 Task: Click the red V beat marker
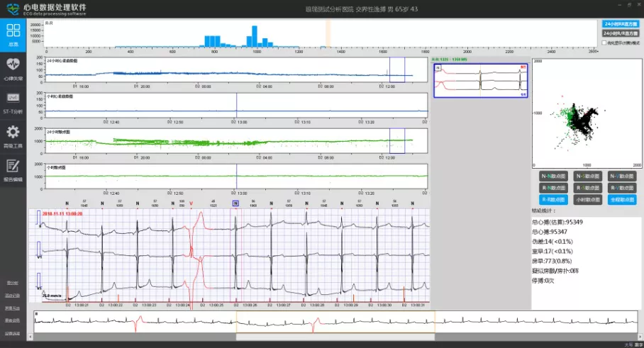(191, 203)
